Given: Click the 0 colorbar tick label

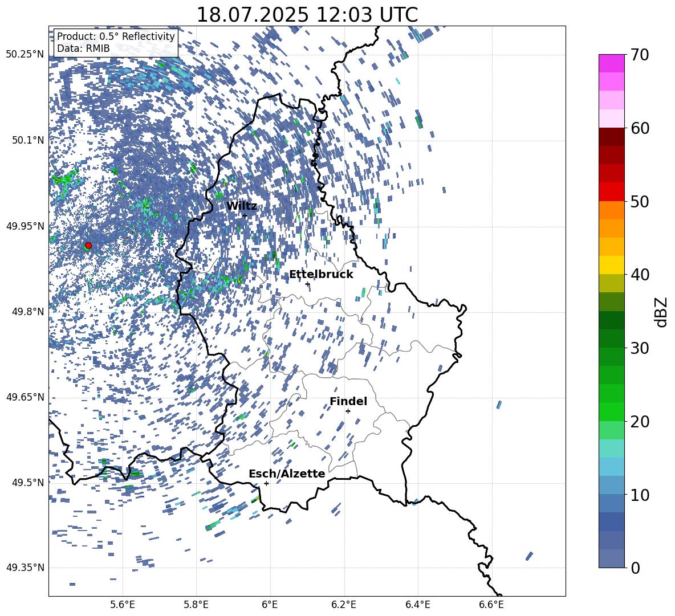Looking at the screenshot, I should coord(635,568).
